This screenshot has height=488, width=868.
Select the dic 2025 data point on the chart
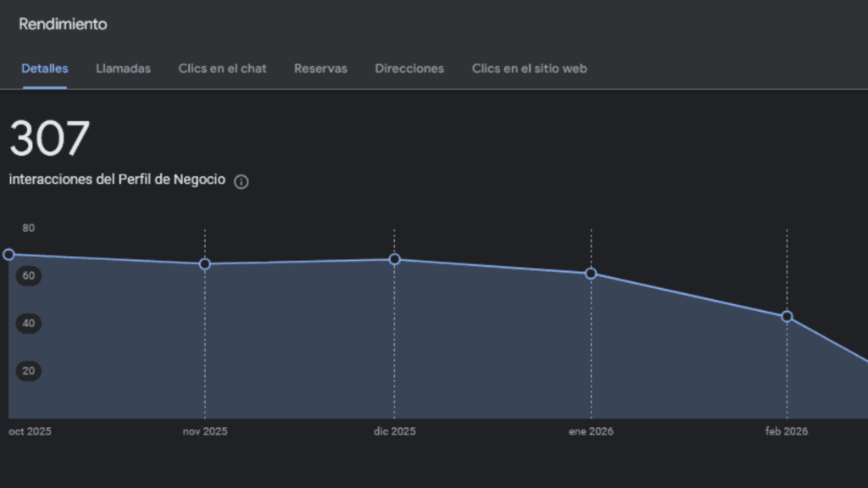394,259
